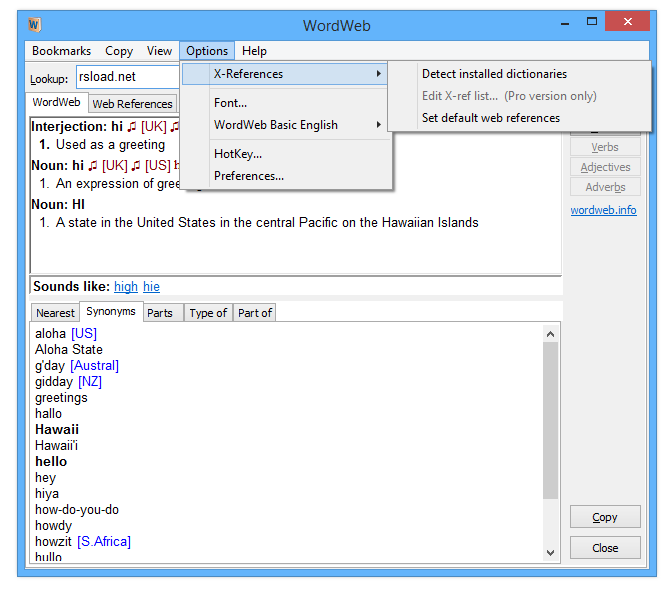Select synonym 'how-do-you-do'

coord(77,510)
